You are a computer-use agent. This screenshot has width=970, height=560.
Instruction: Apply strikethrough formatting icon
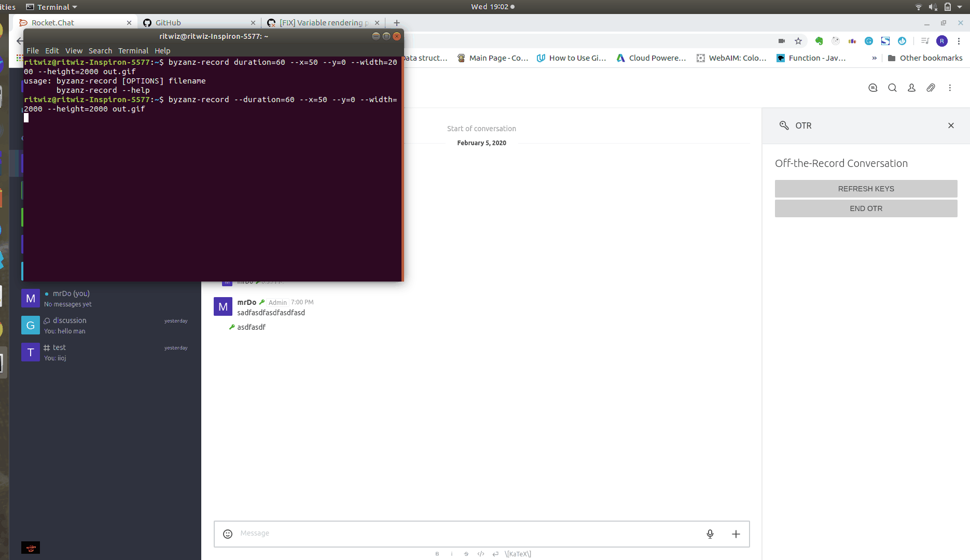coord(466,554)
